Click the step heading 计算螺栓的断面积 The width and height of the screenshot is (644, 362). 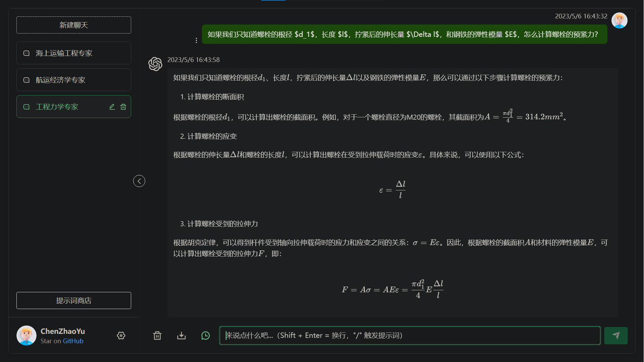[x=215, y=97]
